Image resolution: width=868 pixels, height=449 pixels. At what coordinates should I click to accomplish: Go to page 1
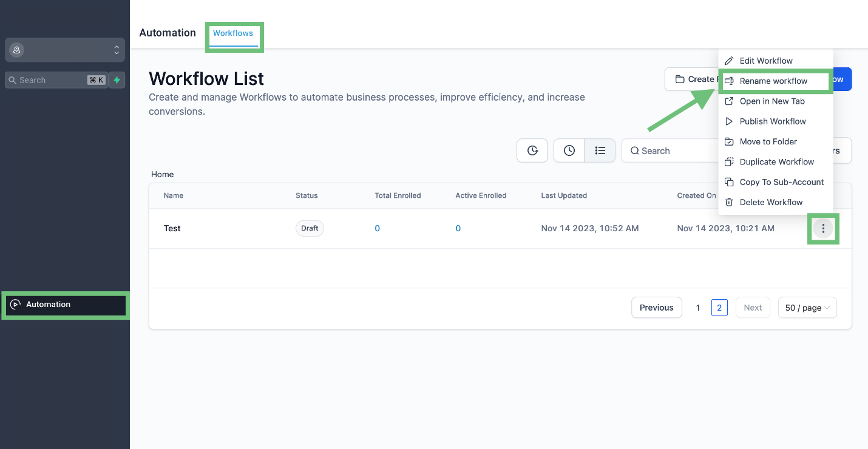[698, 308]
